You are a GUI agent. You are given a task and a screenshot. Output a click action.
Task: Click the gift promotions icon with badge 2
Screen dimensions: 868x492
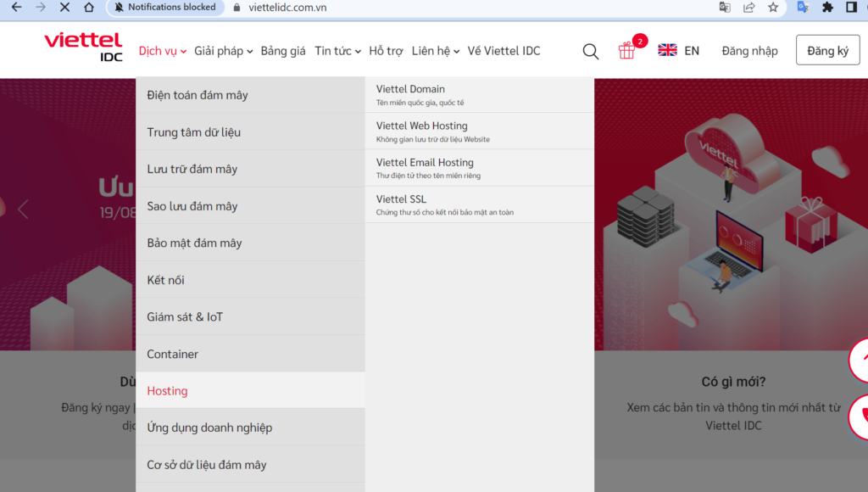coord(628,51)
